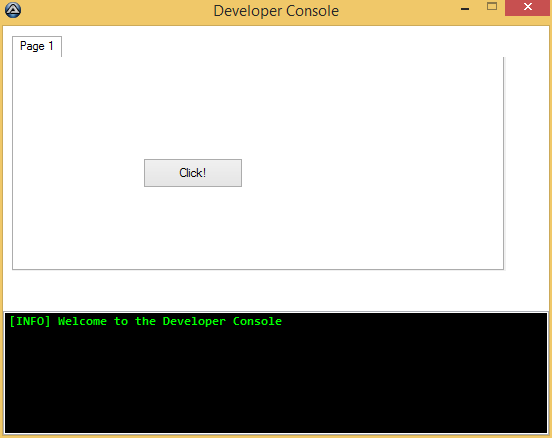Place cursor on word "Welcome" in console
The width and height of the screenshot is (552, 438).
[82, 321]
